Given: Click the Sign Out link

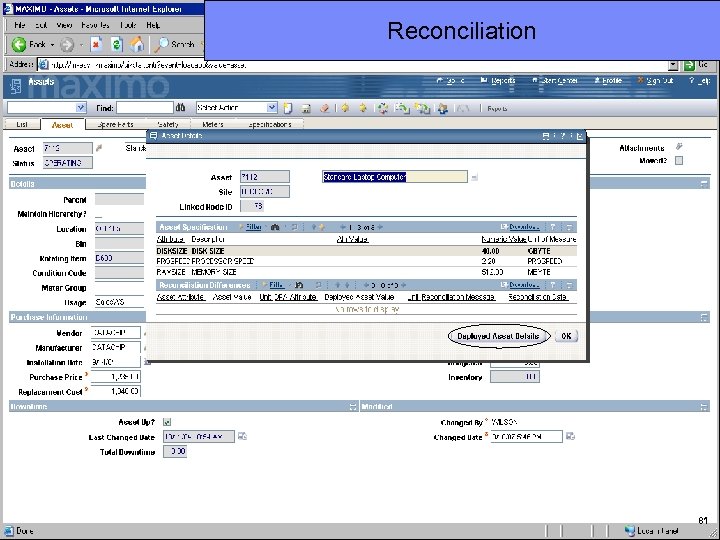Looking at the screenshot, I should (655, 81).
